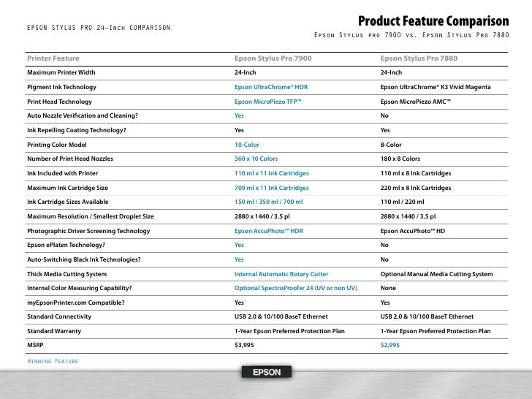
Task: Click the 'Epson Stylus Pro 7900' column header
Action: click(x=273, y=58)
